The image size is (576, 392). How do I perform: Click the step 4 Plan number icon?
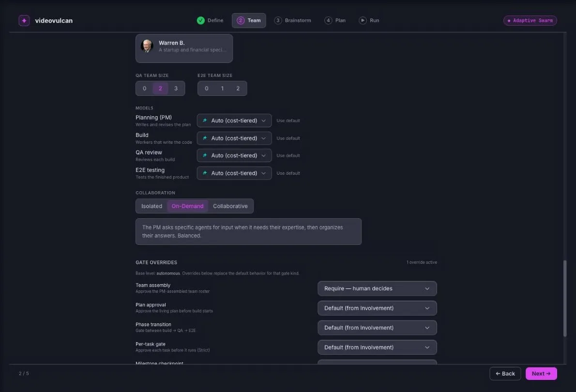click(328, 21)
